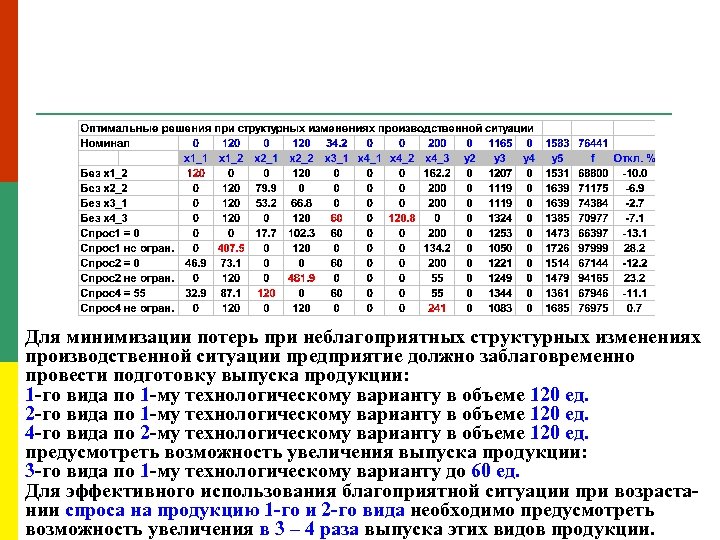Click the blue phrase 'спроса на продукцию 1-го и 2-го вида'
The width and height of the screenshot is (720, 540).
point(235,510)
